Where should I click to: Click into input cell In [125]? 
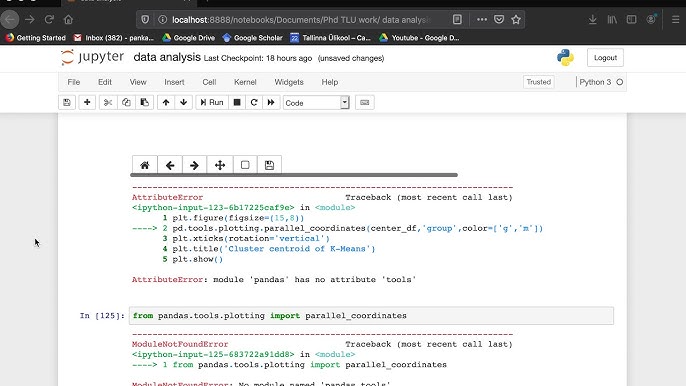(x=371, y=316)
